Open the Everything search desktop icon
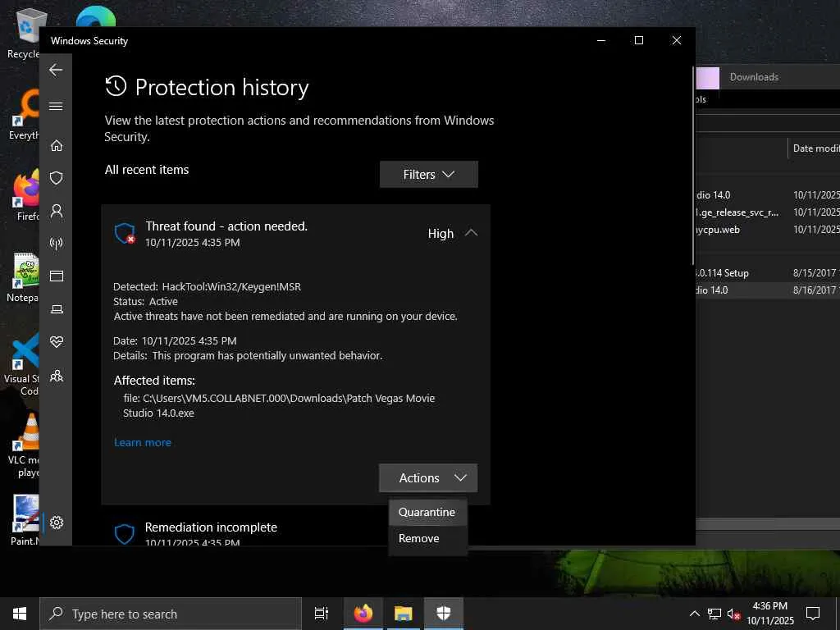Screen dimensions: 840x630 [24, 115]
